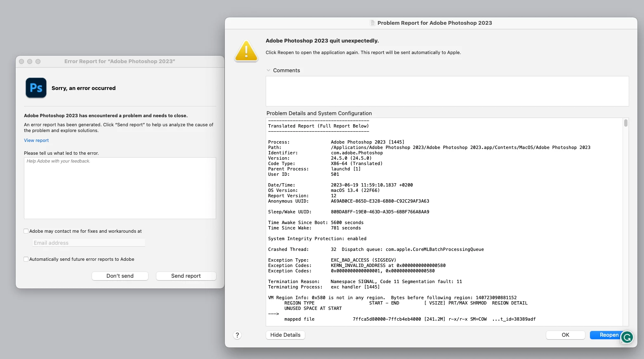Click 'macOS 13.4 (22F66)' value

[x=355, y=191]
